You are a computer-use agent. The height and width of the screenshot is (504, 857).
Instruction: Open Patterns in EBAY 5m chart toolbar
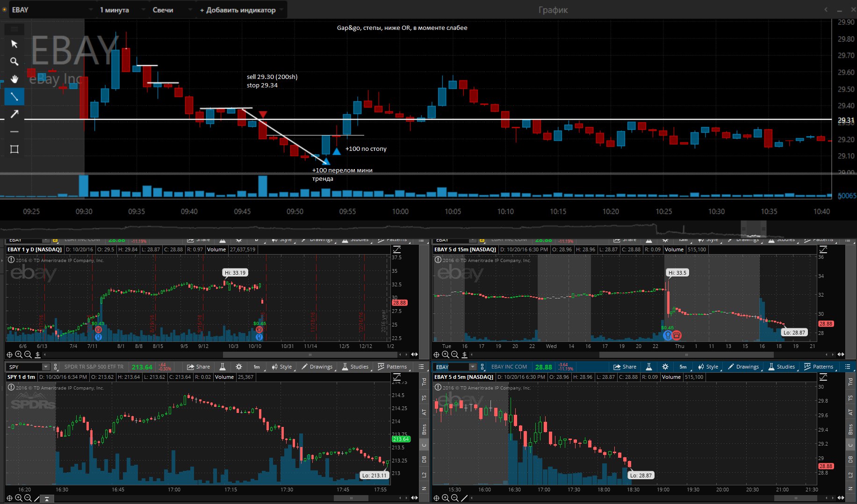click(x=819, y=367)
